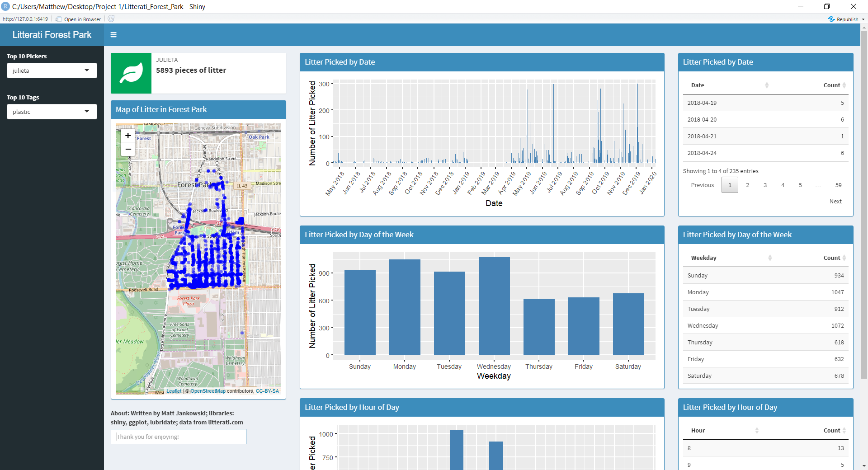Click the Saturday bar in weekday chart
The height and width of the screenshot is (470, 868).
pos(628,324)
